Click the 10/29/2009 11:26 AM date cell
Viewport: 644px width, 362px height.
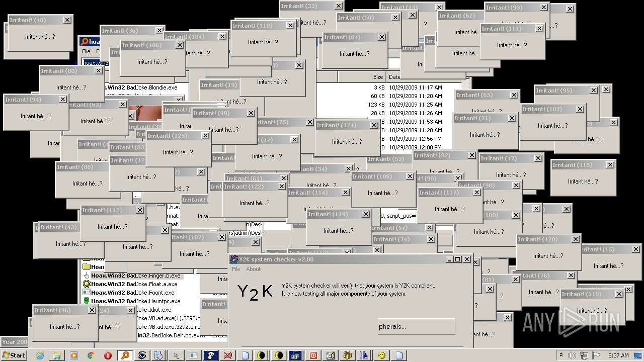click(x=415, y=113)
